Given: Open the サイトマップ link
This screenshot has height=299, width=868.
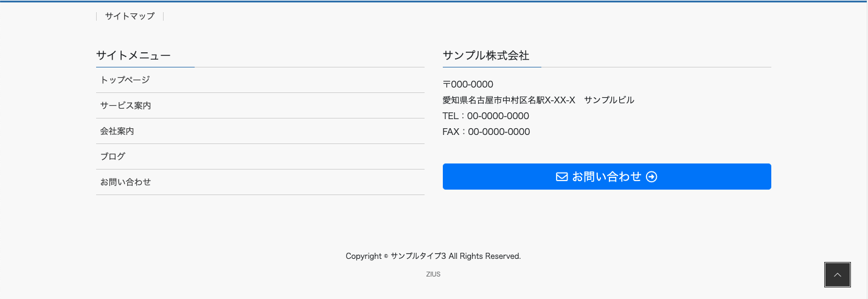Looking at the screenshot, I should [x=130, y=16].
